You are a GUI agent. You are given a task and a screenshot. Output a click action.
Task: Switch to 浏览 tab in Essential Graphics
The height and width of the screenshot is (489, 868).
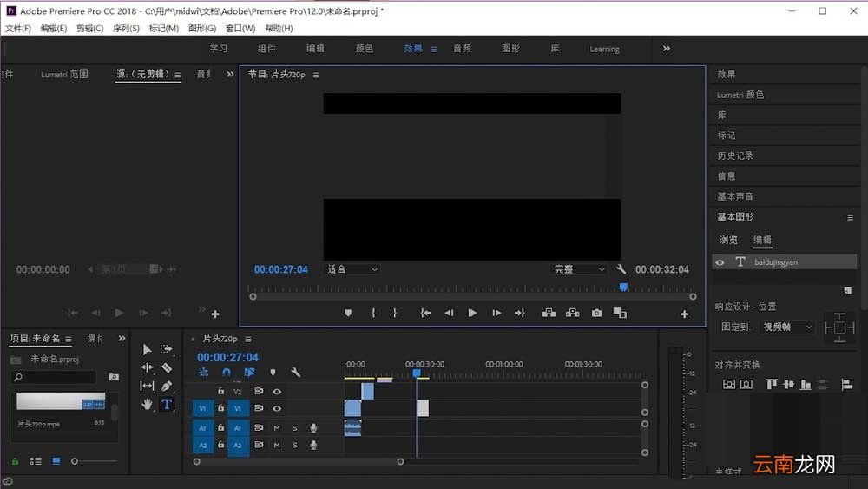[728, 240]
